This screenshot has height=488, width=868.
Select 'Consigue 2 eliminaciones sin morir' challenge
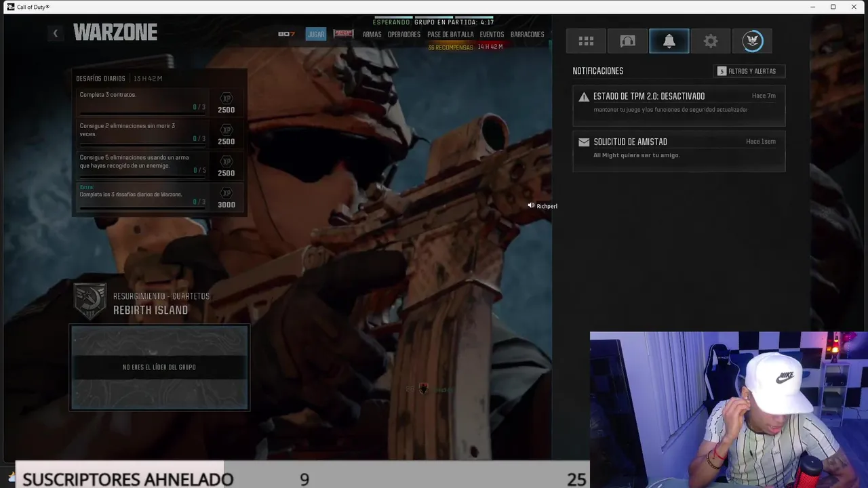point(159,133)
